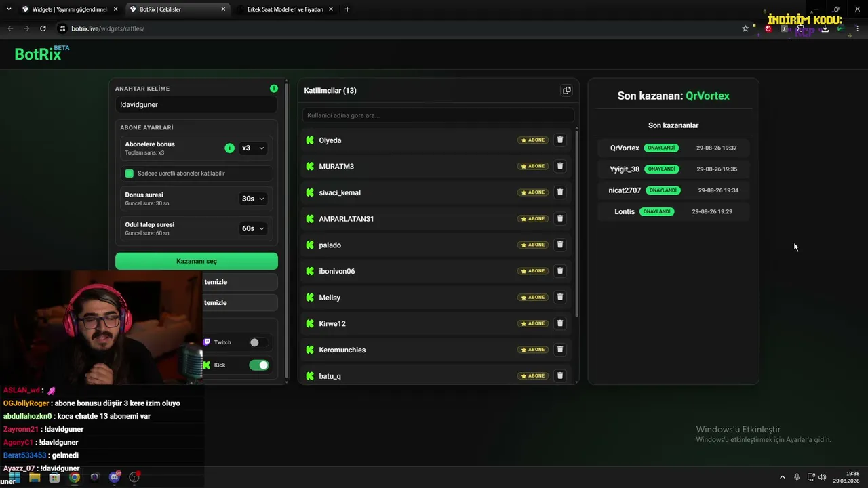Close the BotRix | Cekilisler tab
Viewport: 868px width, 488px height.
(x=223, y=9)
